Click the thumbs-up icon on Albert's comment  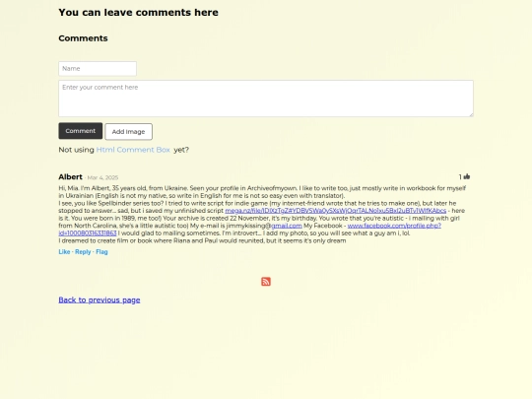click(467, 176)
